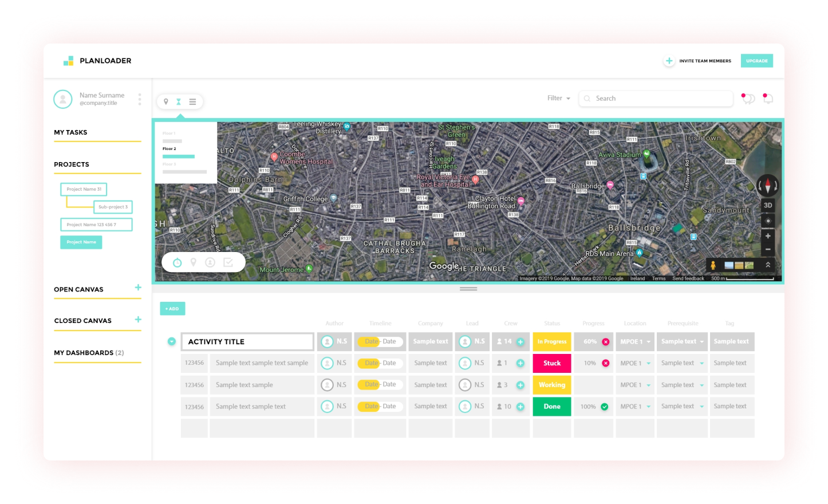Viewport: 828px width, 504px height.
Task: Open Project Name 31 in project tree
Action: coord(84,189)
